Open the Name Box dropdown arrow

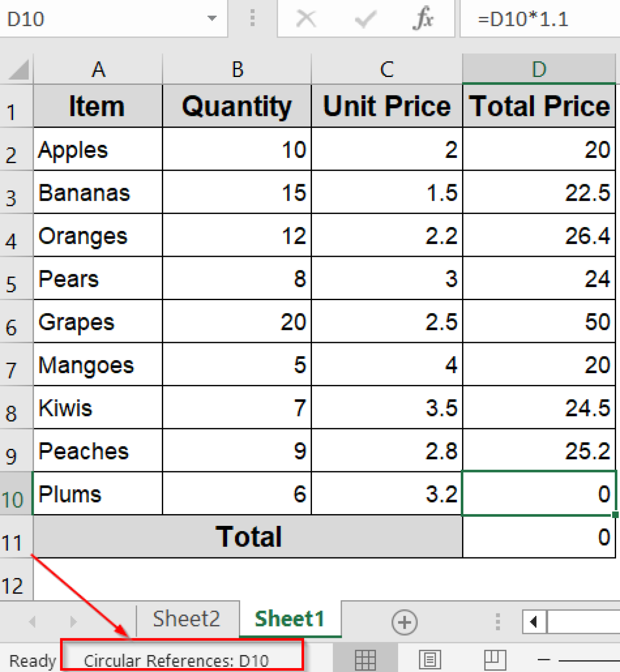tap(211, 19)
